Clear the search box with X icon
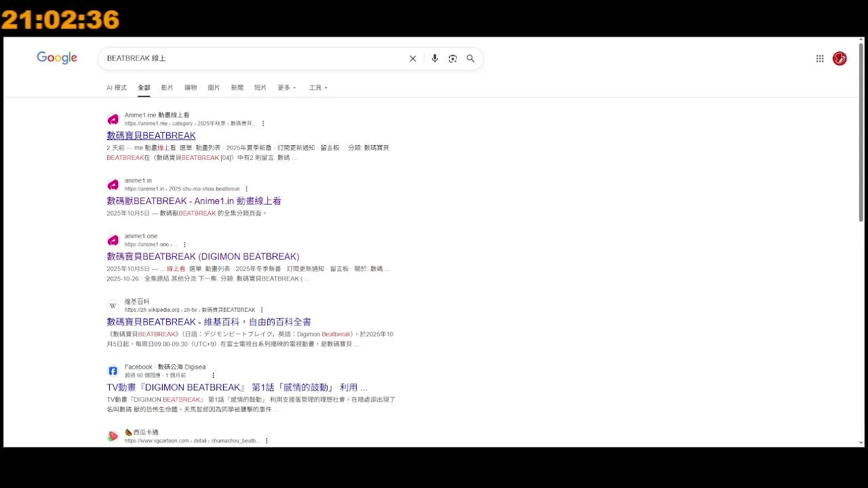The image size is (868, 488). (412, 58)
